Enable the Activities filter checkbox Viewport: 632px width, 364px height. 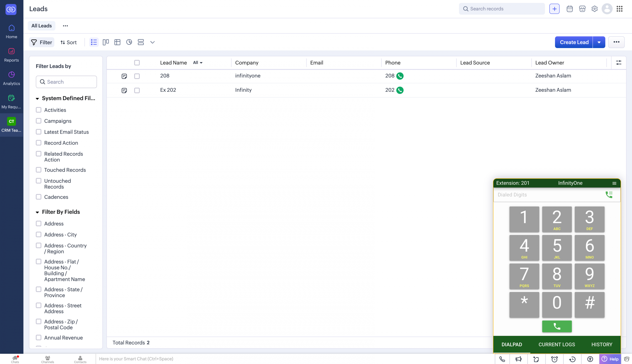pos(39,110)
